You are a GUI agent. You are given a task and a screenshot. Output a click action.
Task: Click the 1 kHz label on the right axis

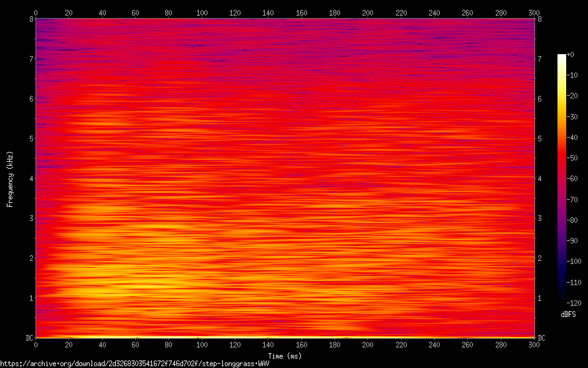(540, 298)
